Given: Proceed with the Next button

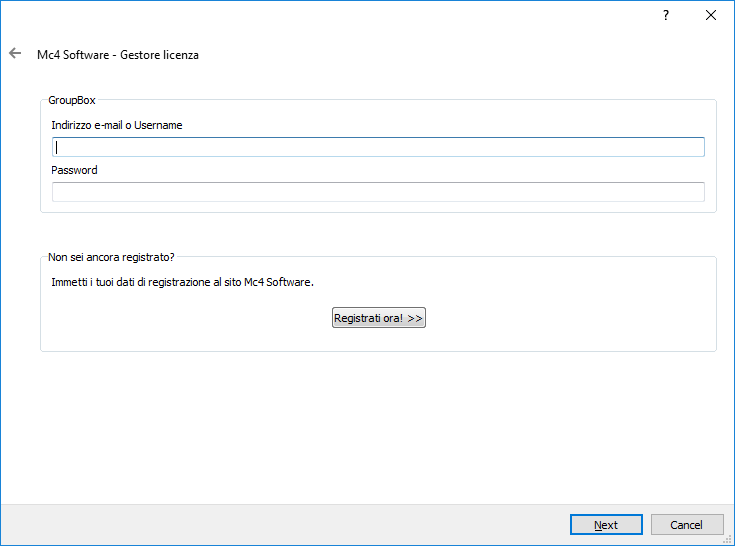Looking at the screenshot, I should click(606, 525).
